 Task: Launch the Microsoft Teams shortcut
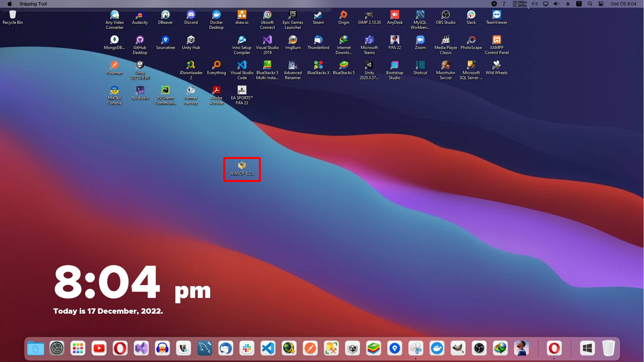point(369,45)
